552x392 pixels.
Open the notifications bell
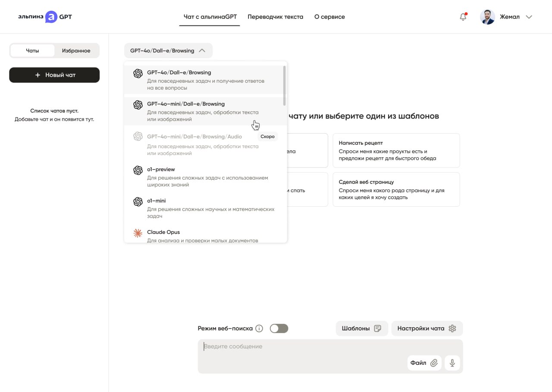tap(463, 17)
